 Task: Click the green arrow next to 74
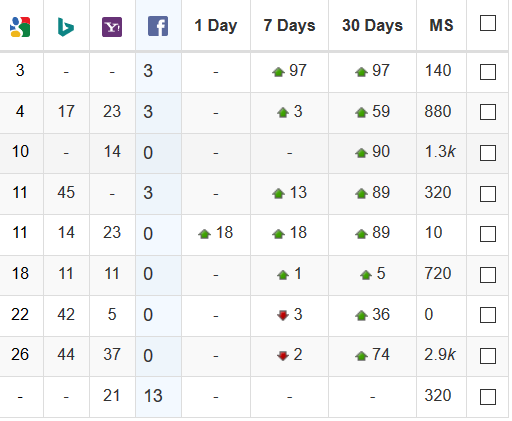pyautogui.click(x=361, y=356)
